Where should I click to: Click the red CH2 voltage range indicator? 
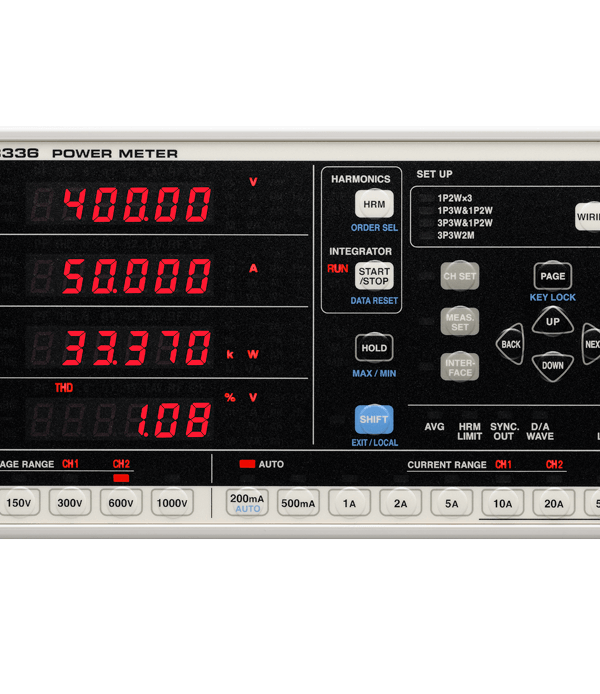[121, 478]
